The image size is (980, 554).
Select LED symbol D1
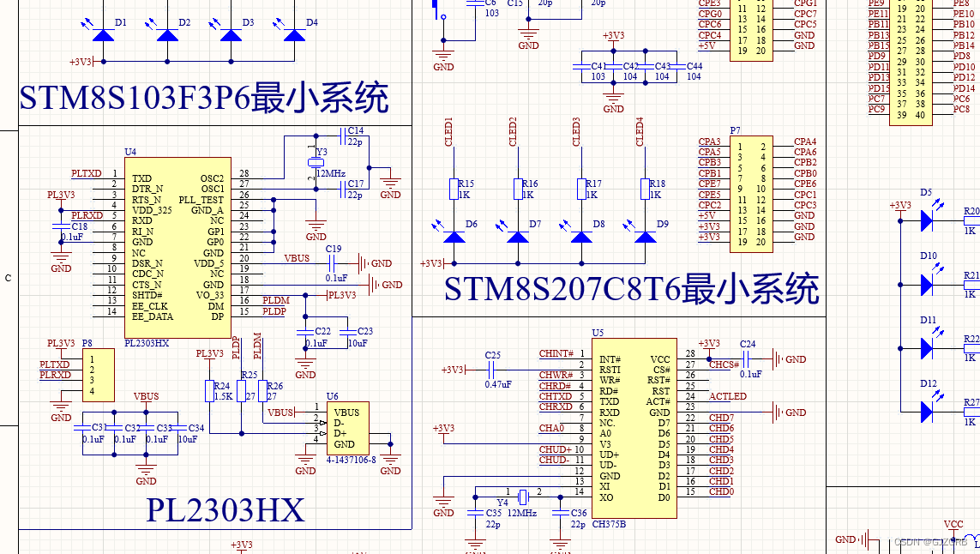102,35
